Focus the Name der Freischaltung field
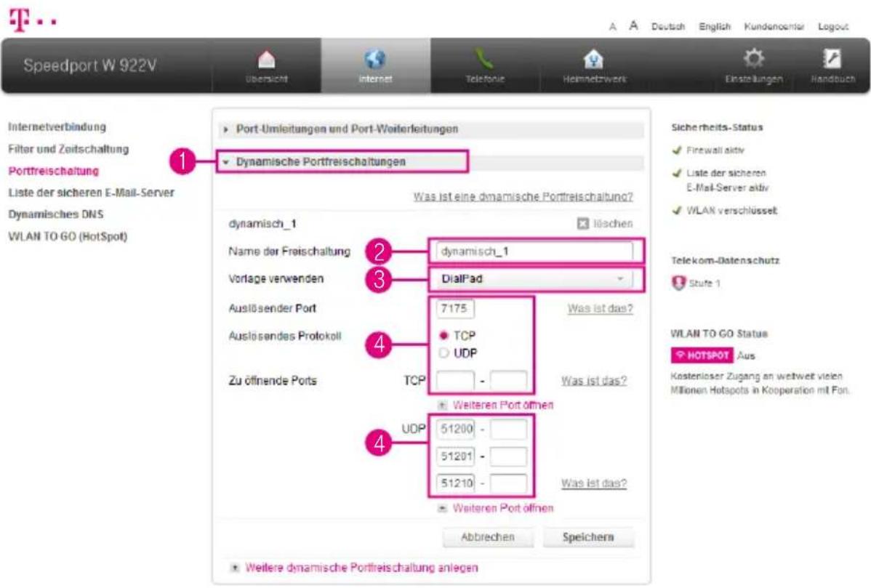 pyautogui.click(x=534, y=251)
